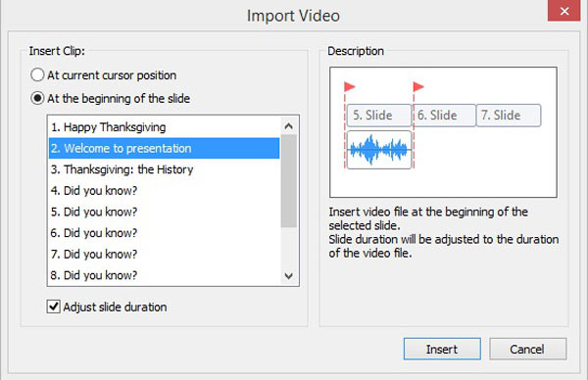Choose slide '2. Welcome to presentation'
Screen dimensions: 588x380
tap(165, 148)
